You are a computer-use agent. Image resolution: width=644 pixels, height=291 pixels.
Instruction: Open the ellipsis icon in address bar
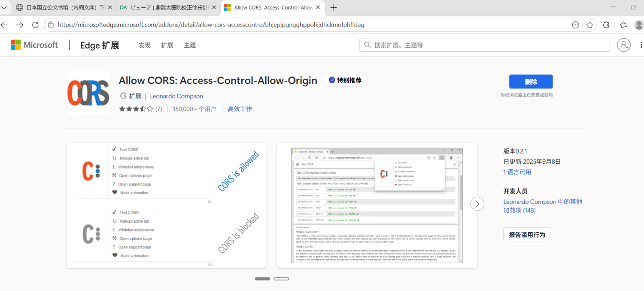(x=576, y=25)
